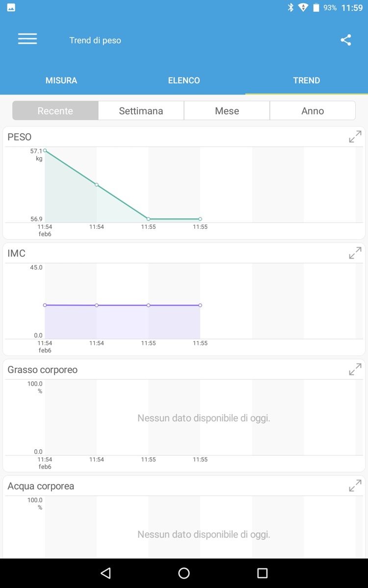Tap the 57.1 kg weight data point
This screenshot has height=588, width=368.
click(45, 150)
